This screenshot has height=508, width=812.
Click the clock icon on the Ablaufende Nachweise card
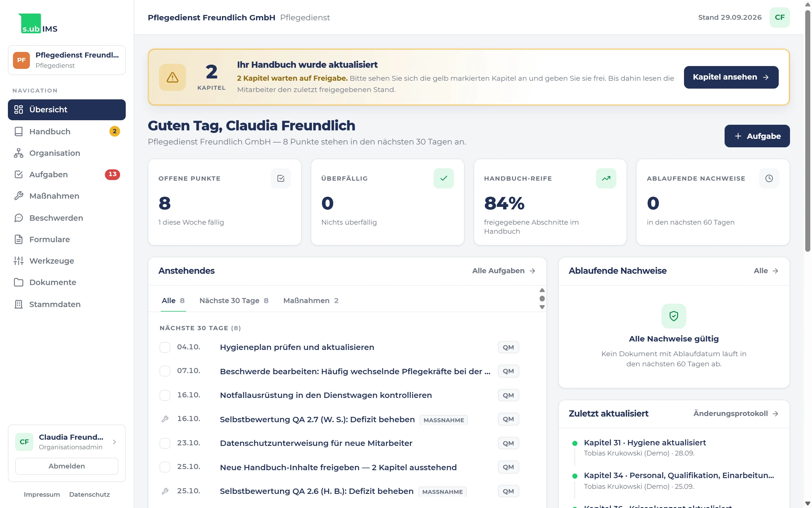(769, 178)
